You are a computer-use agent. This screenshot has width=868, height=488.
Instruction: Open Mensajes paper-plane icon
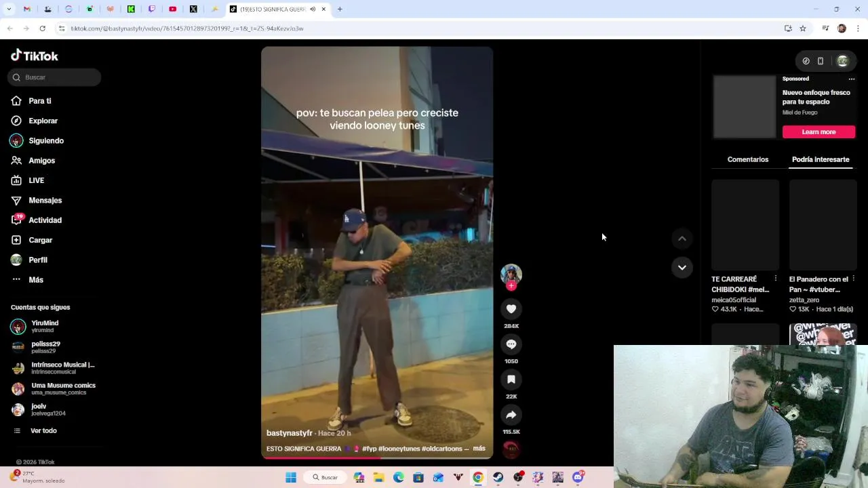tap(16, 201)
